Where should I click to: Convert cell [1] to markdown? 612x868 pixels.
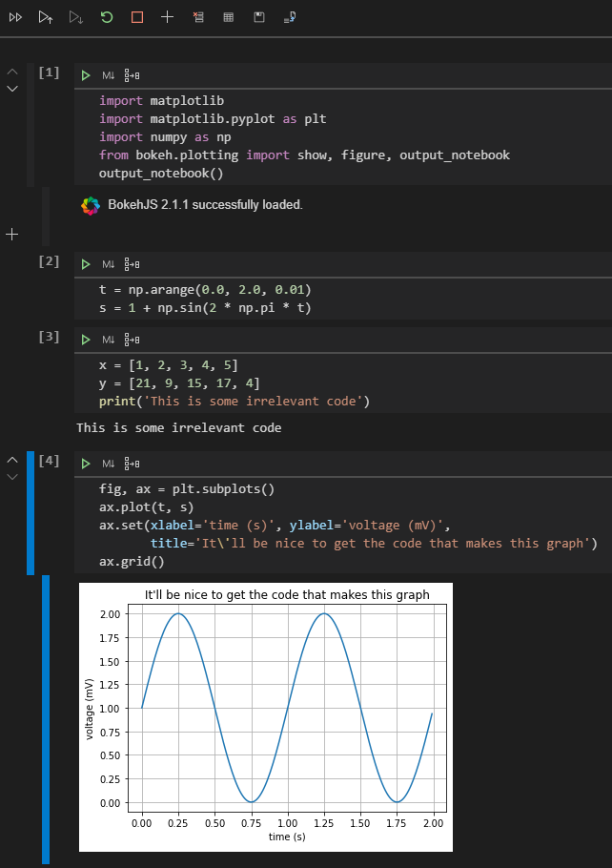pyautogui.click(x=109, y=75)
